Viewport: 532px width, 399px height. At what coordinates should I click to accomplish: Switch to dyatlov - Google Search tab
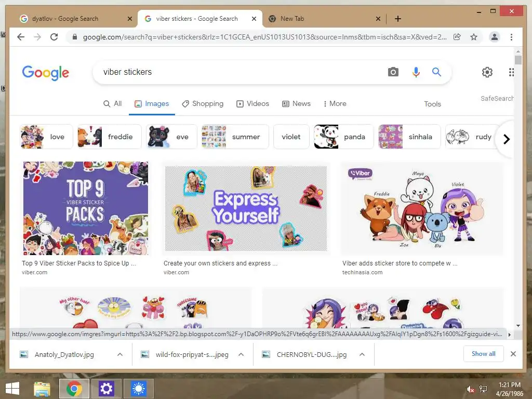pos(72,19)
